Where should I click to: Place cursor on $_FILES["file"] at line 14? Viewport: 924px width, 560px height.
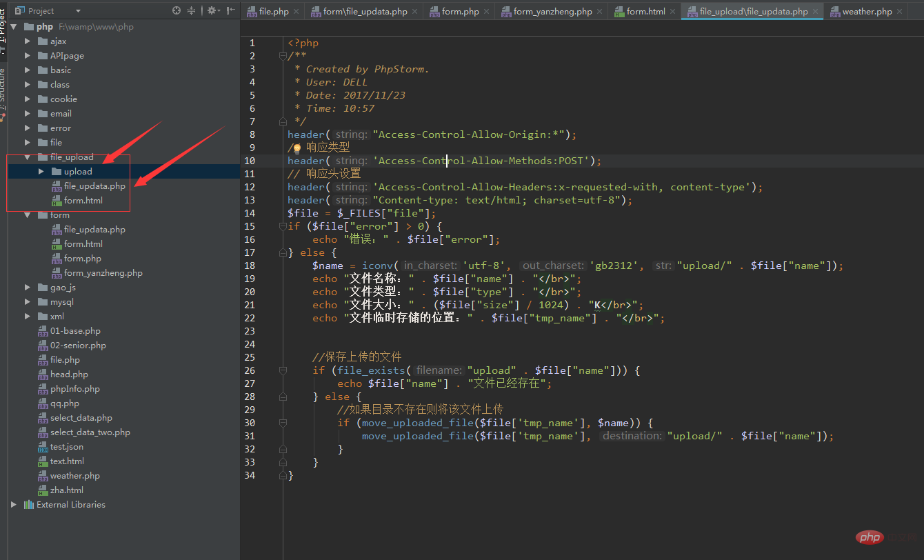pos(383,213)
